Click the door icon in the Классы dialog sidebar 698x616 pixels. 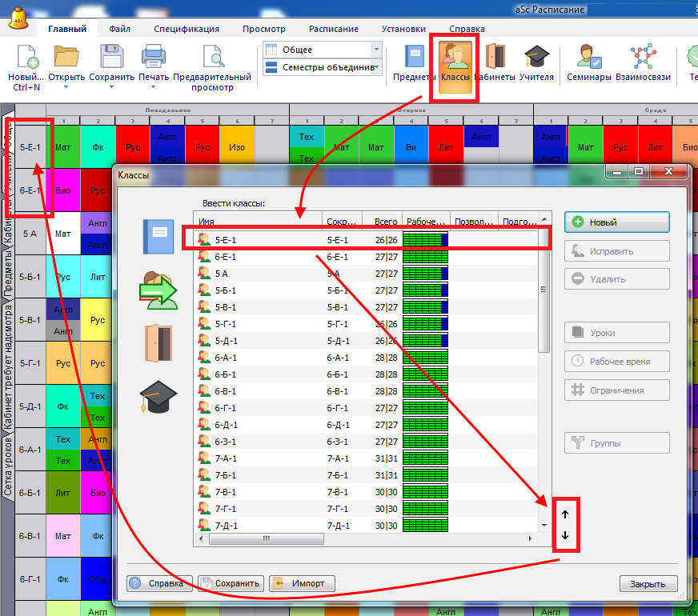pos(158,342)
